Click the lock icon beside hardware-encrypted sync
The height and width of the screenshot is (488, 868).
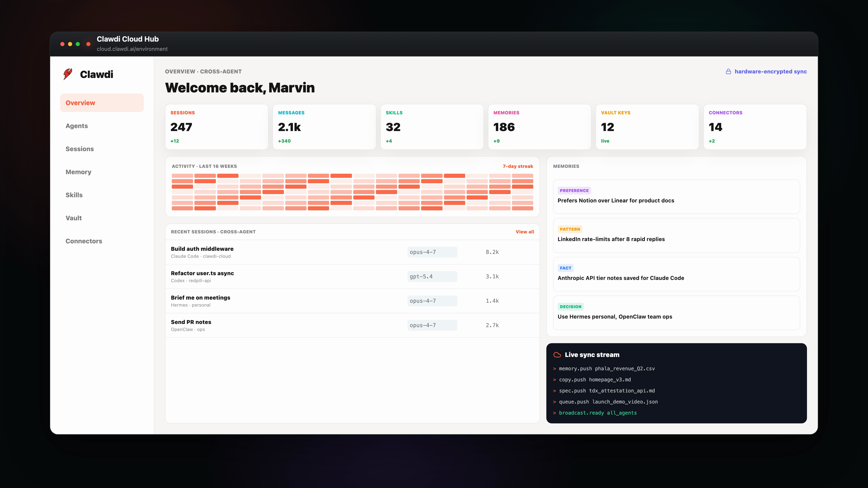pos(728,71)
